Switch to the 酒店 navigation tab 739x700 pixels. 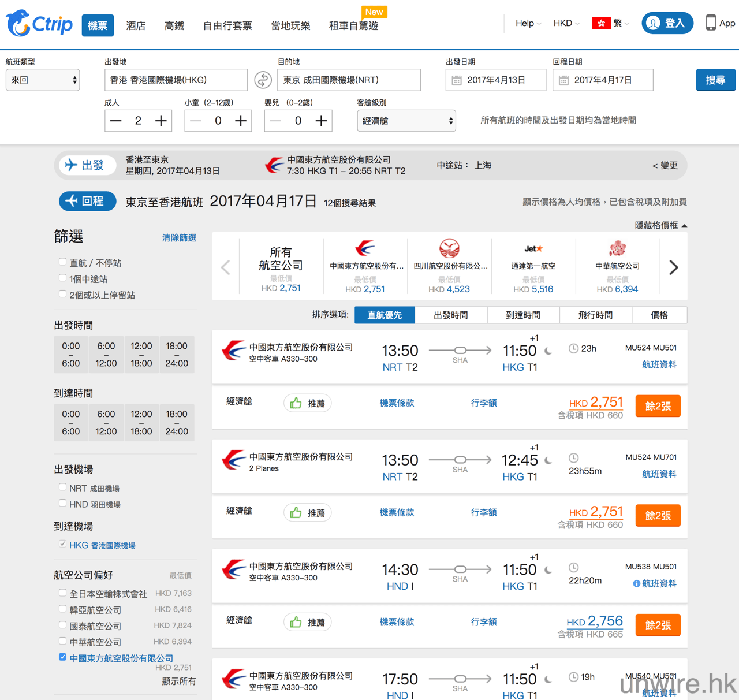pyautogui.click(x=136, y=26)
